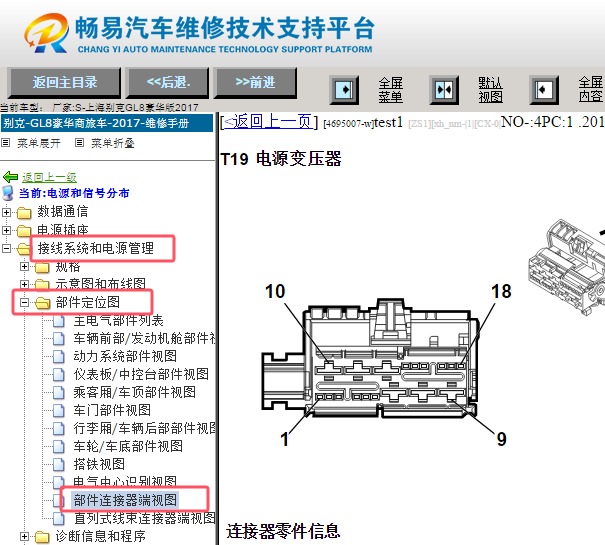Expand the 电源插座 folder node

point(6,230)
